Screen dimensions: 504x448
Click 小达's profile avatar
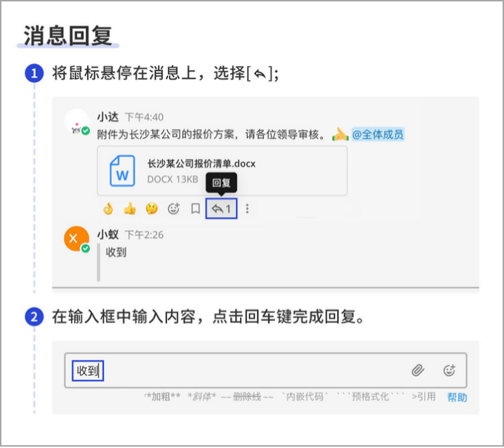tap(77, 122)
